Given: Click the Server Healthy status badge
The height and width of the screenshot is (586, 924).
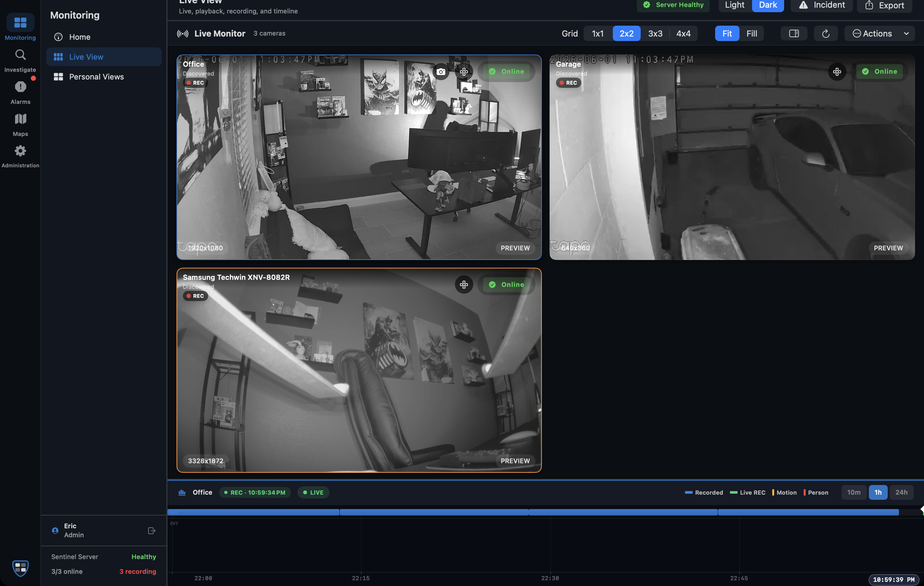Looking at the screenshot, I should pyautogui.click(x=673, y=5).
